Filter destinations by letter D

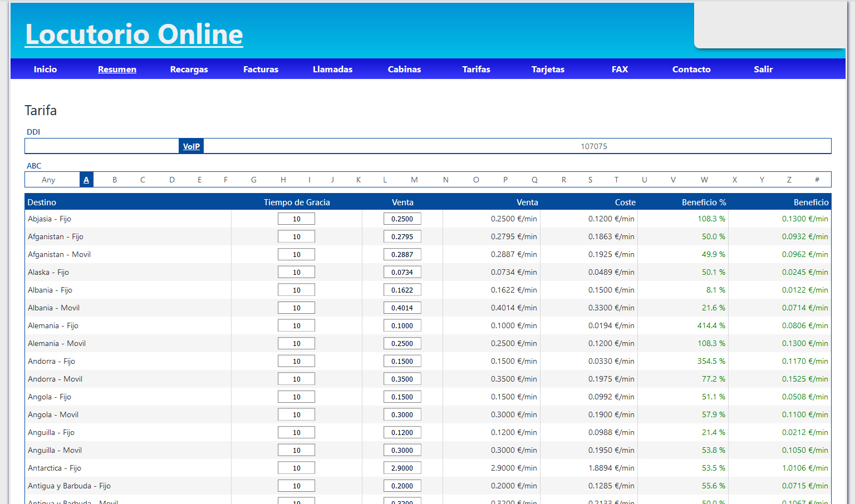(172, 180)
